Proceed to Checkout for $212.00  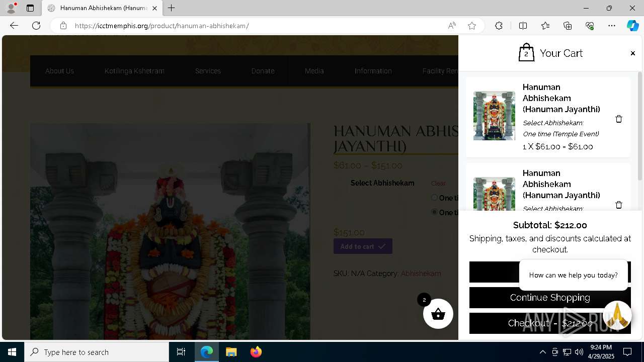550,323
